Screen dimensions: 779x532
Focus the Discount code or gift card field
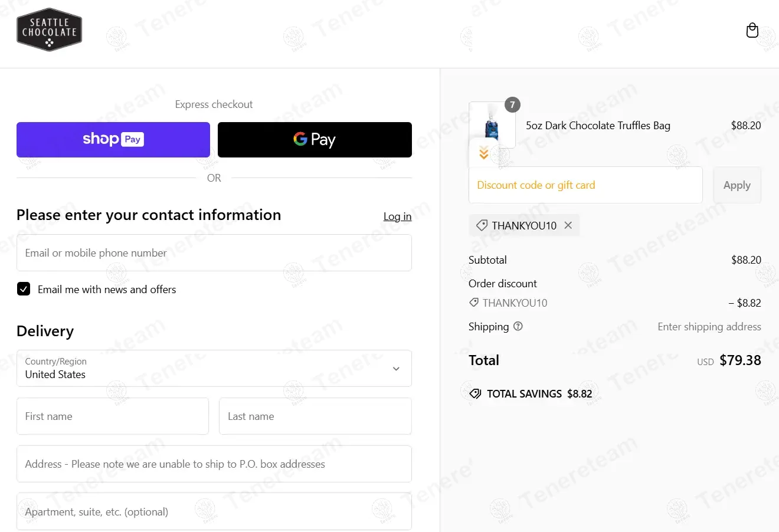585,185
